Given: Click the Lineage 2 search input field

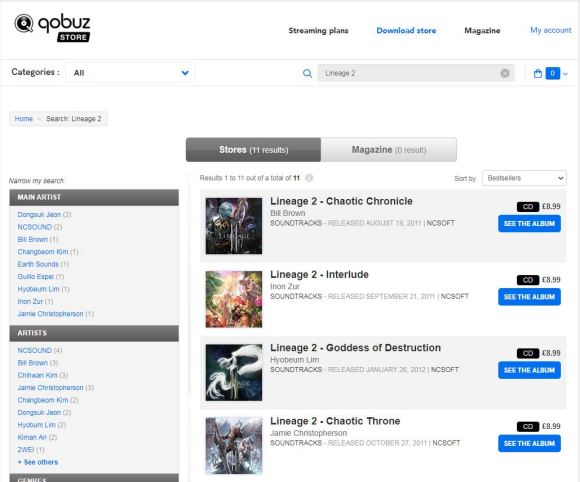Looking at the screenshot, I should coord(411,73).
